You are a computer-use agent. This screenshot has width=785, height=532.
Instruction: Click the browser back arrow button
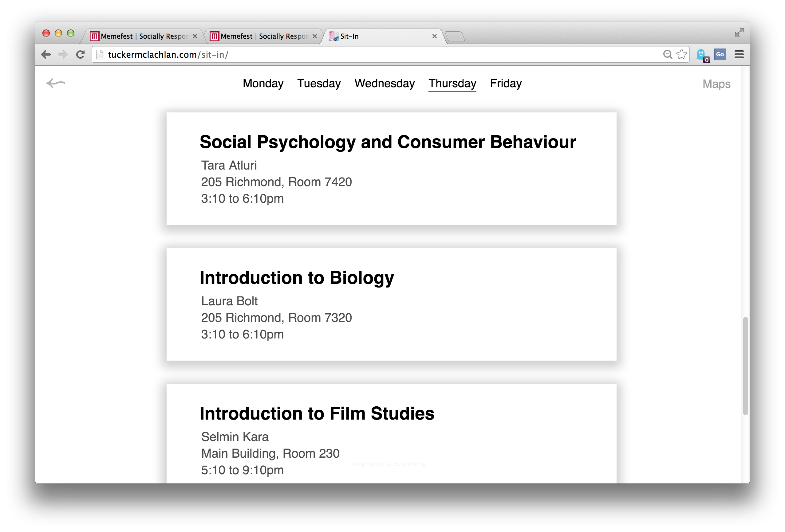[x=46, y=54]
